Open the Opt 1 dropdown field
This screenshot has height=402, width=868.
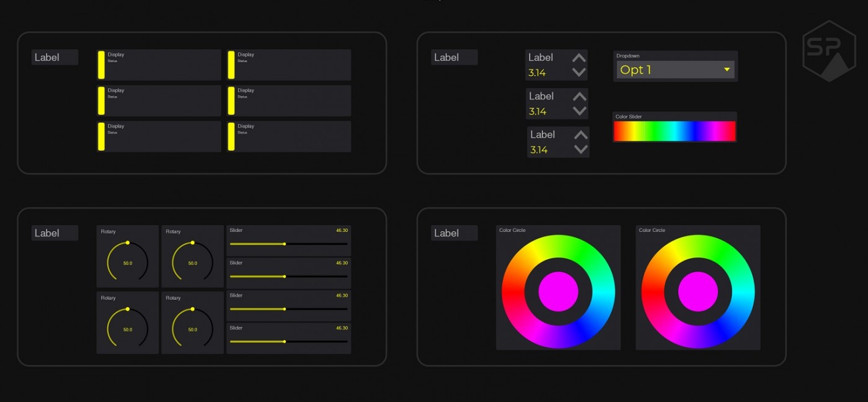click(x=675, y=69)
